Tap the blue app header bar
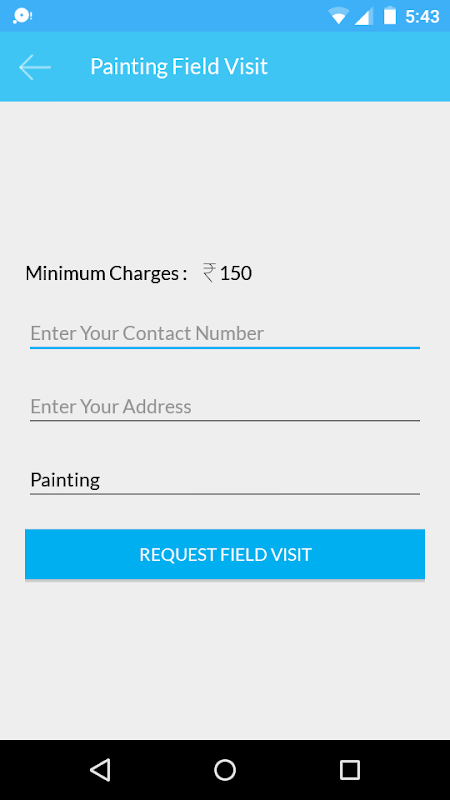 tap(225, 67)
